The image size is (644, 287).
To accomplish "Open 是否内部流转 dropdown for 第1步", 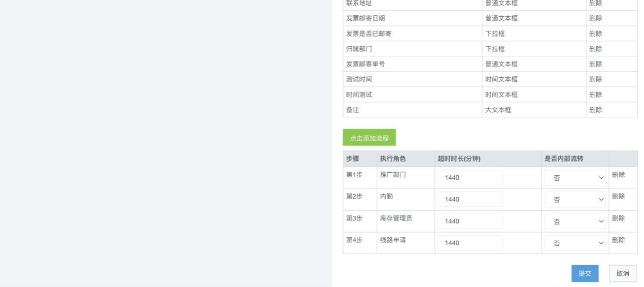I will point(574,178).
